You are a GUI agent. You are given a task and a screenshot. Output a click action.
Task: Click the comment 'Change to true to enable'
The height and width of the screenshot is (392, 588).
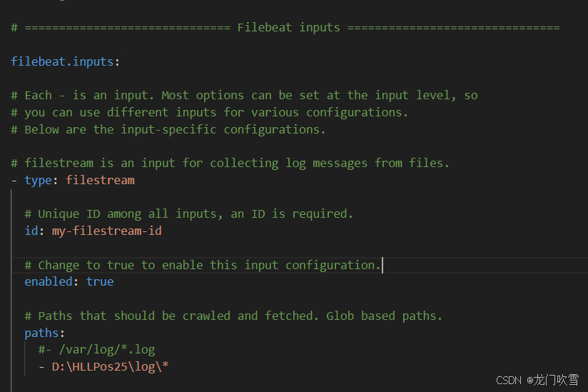coord(203,265)
